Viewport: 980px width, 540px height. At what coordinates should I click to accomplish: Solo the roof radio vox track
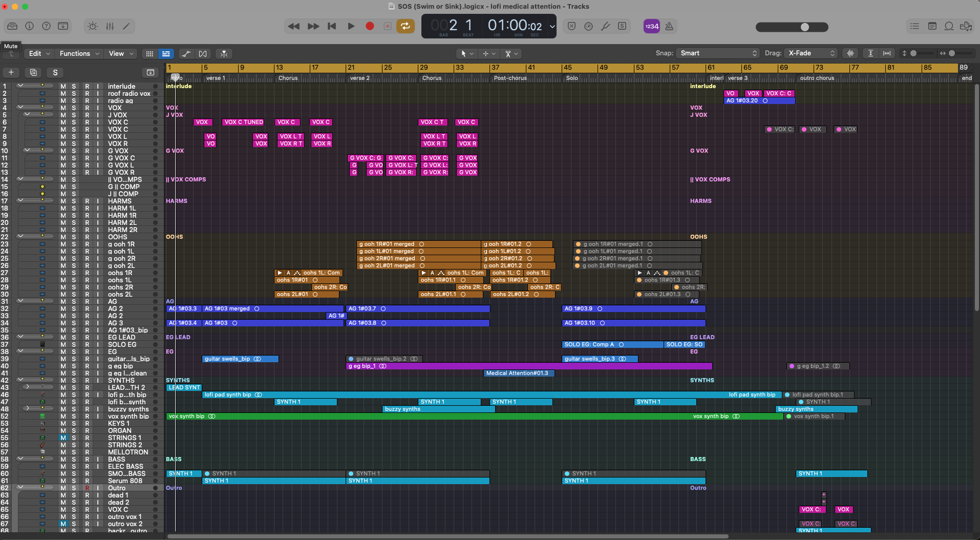pos(74,94)
